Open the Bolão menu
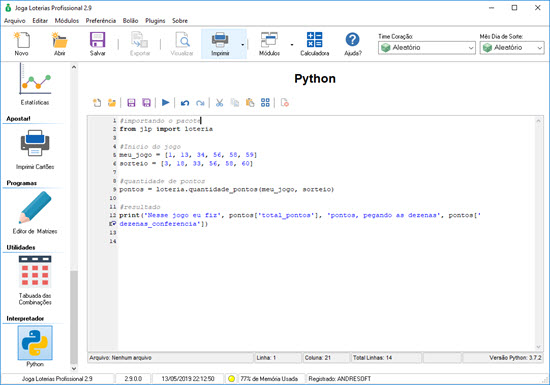 130,21
